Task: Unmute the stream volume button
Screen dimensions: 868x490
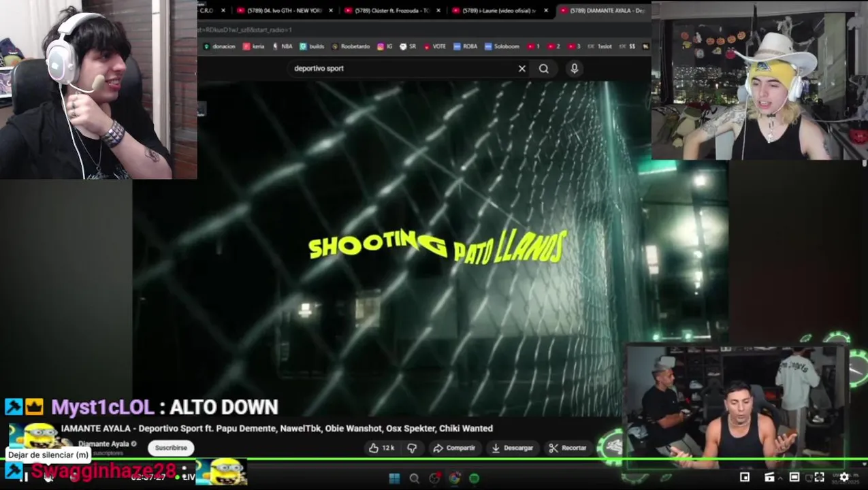Action: 48,477
